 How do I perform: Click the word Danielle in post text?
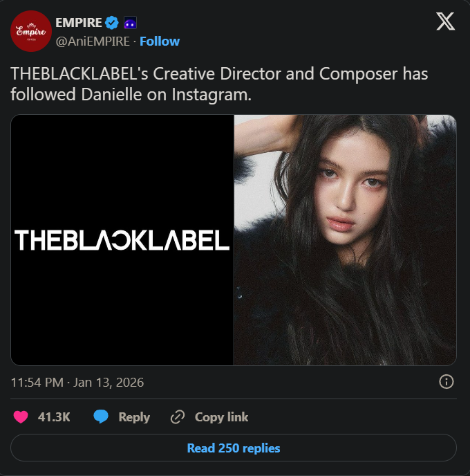pos(111,94)
